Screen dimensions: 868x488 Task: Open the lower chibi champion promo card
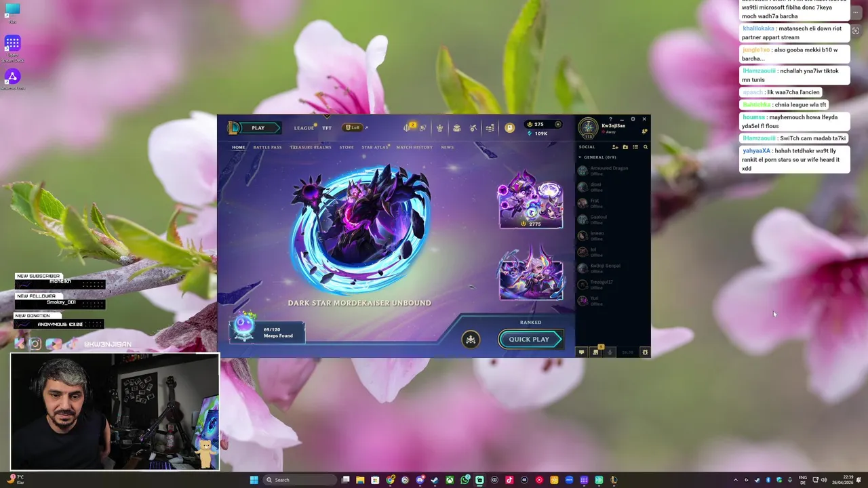point(531,273)
